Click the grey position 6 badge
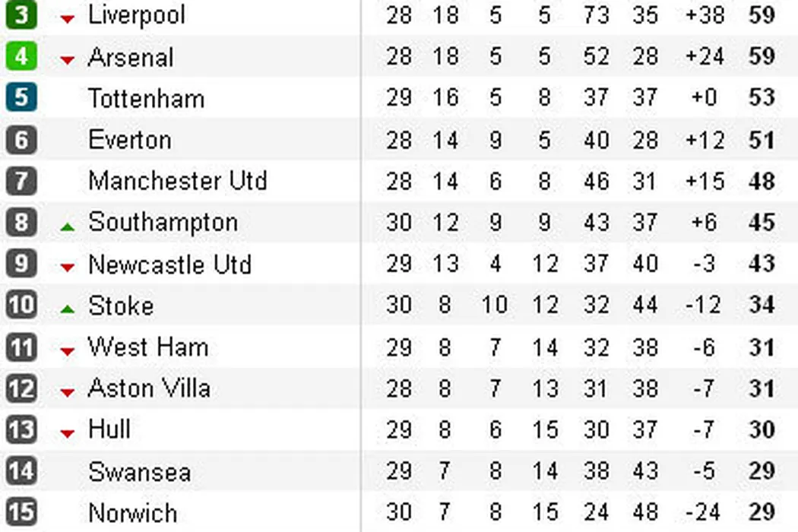Viewport: 798px width, 532px height. click(x=21, y=140)
